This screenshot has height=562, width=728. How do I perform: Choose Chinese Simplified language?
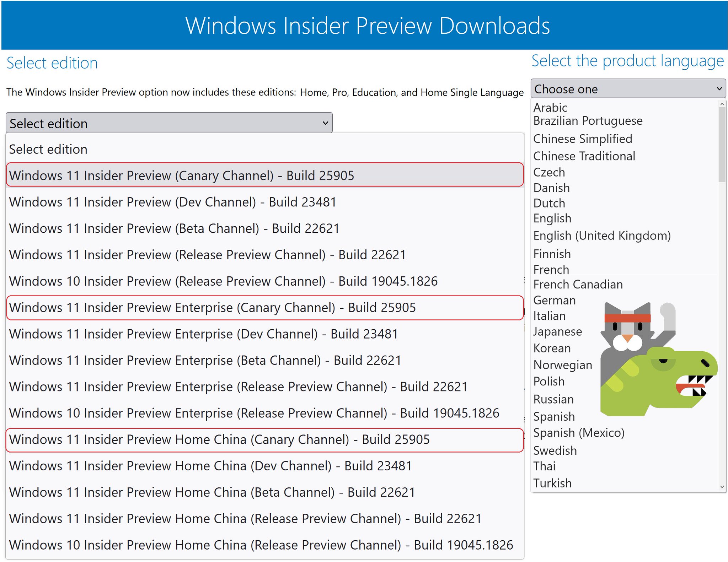pyautogui.click(x=583, y=139)
